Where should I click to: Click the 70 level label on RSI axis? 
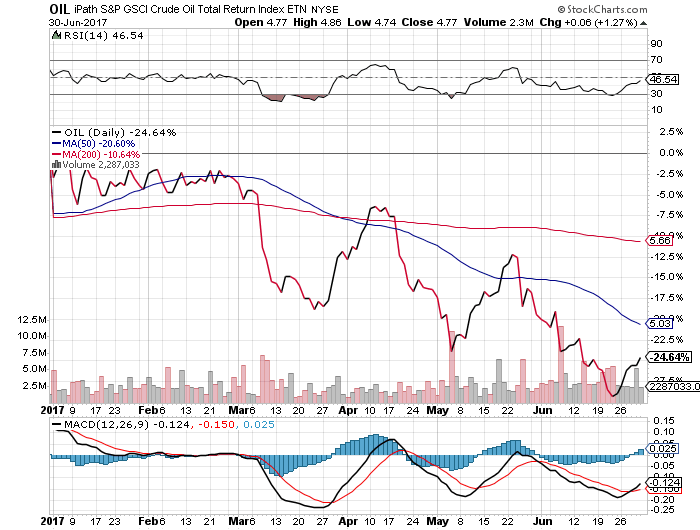click(x=657, y=59)
